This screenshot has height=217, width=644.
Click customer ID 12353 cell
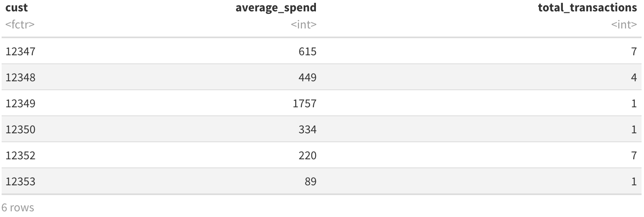pyautogui.click(x=21, y=182)
